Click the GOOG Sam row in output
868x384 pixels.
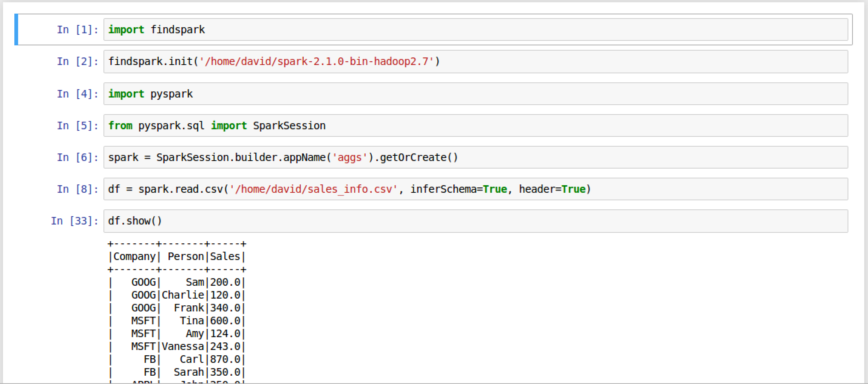pos(176,282)
